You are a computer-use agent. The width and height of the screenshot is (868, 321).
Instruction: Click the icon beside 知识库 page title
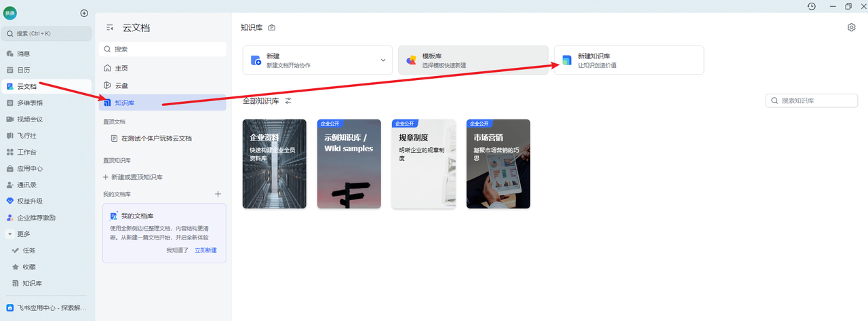[x=272, y=28]
